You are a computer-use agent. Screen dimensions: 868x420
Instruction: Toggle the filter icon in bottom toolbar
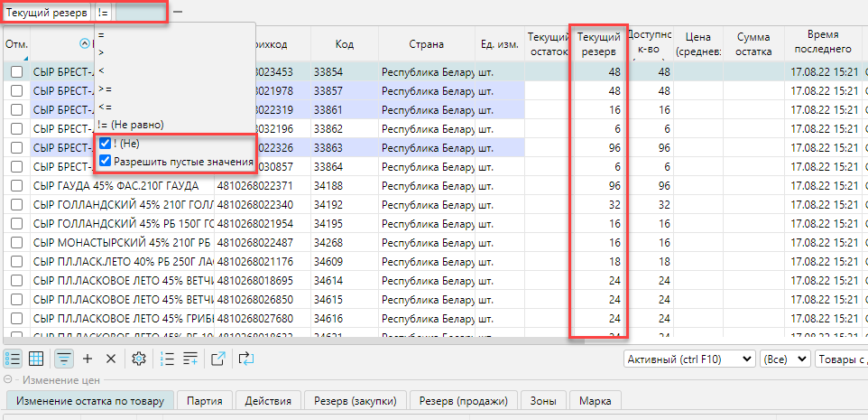pyautogui.click(x=64, y=359)
